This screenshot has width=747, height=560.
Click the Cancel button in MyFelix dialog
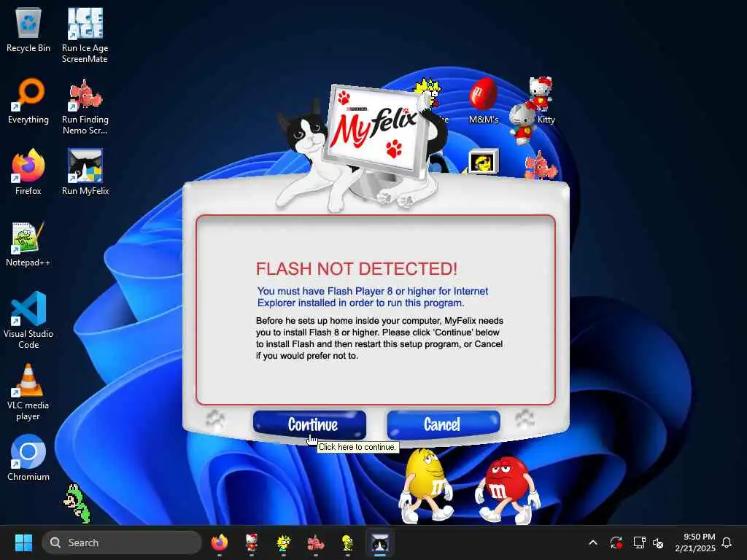(444, 424)
